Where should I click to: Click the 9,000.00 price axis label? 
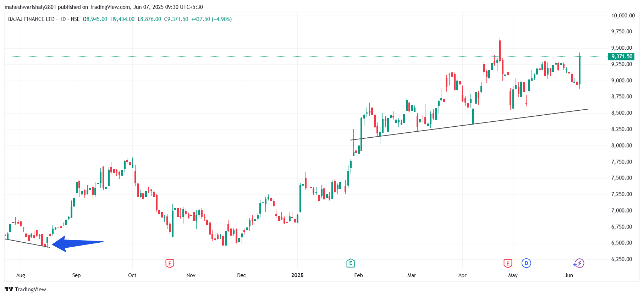tap(622, 81)
